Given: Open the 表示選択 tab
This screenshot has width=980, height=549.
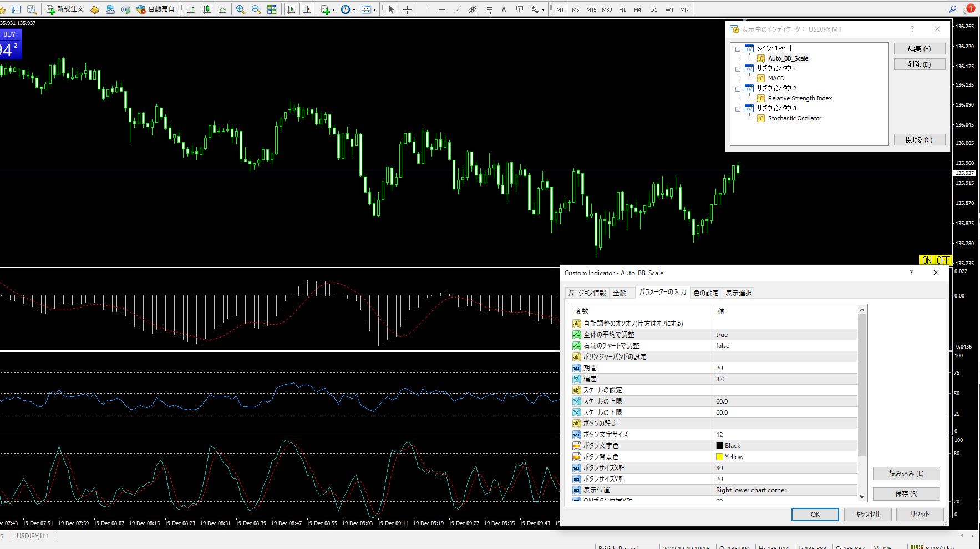Looking at the screenshot, I should click(738, 293).
